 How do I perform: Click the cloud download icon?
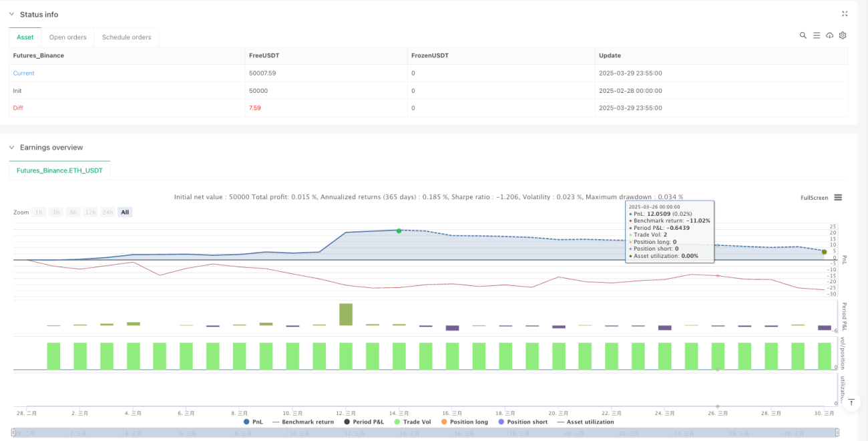coord(830,35)
